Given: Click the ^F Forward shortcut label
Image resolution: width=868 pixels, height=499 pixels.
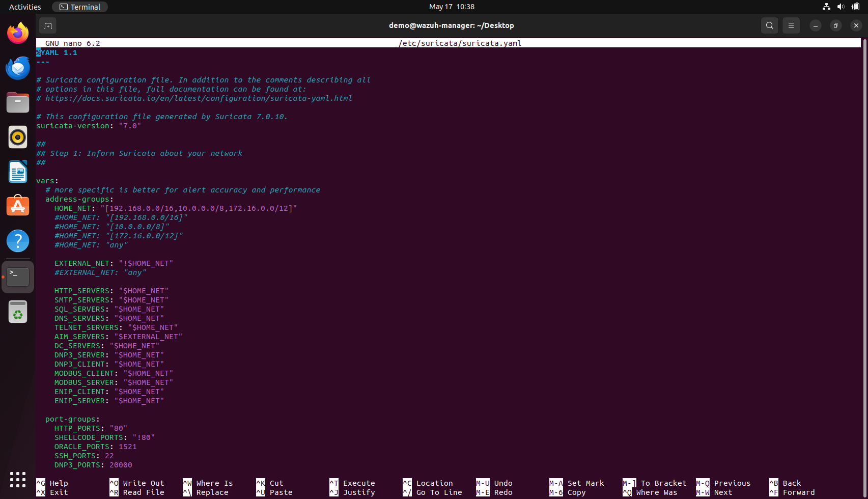Looking at the screenshot, I should 792,492.
